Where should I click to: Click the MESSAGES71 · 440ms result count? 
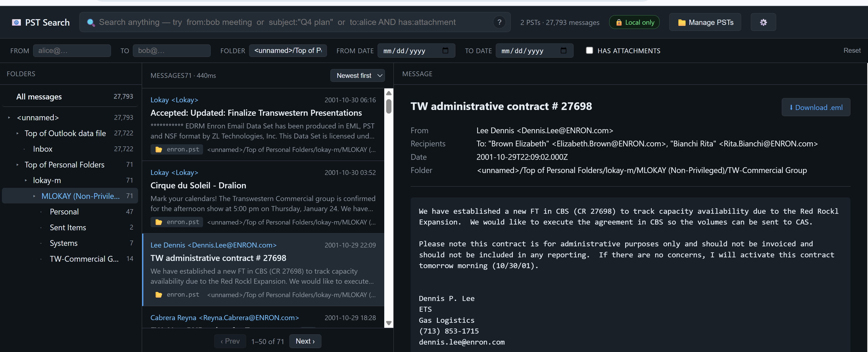[183, 75]
